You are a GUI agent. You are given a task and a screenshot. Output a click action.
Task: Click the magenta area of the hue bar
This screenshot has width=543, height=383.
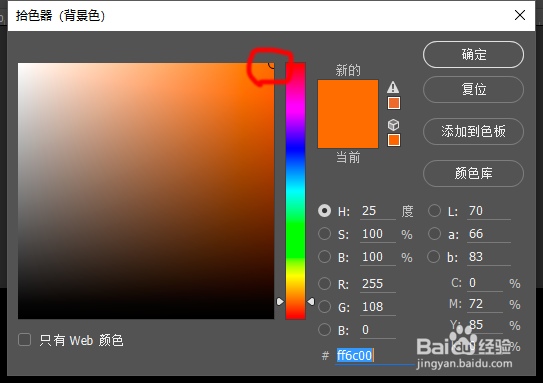click(x=295, y=107)
